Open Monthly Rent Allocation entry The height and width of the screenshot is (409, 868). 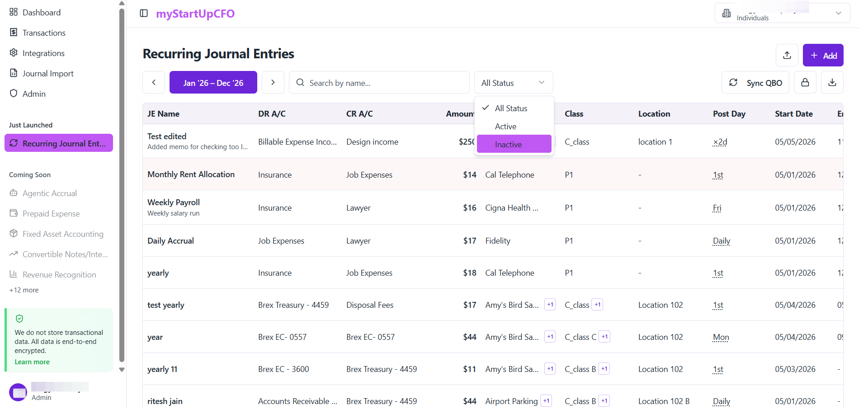(x=191, y=174)
